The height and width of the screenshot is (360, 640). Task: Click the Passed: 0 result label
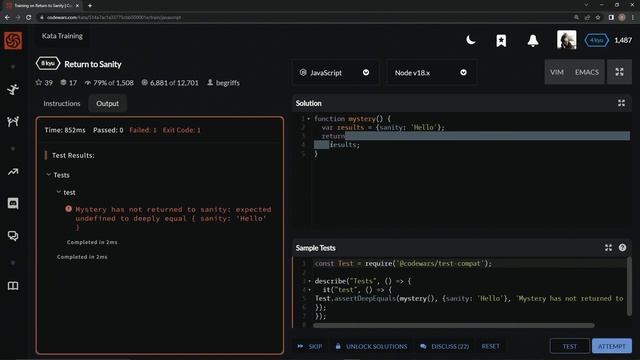point(108,130)
